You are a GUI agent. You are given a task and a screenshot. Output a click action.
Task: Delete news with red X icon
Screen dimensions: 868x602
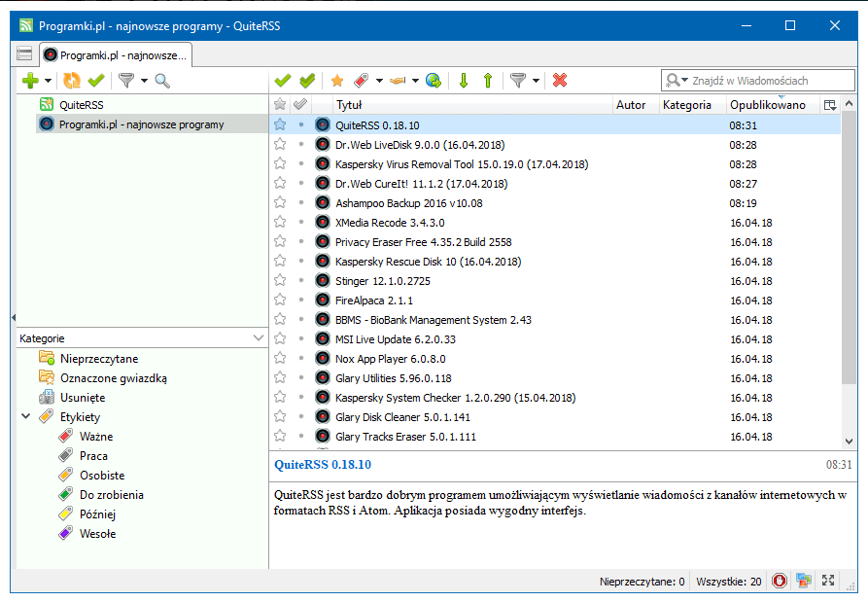click(560, 81)
